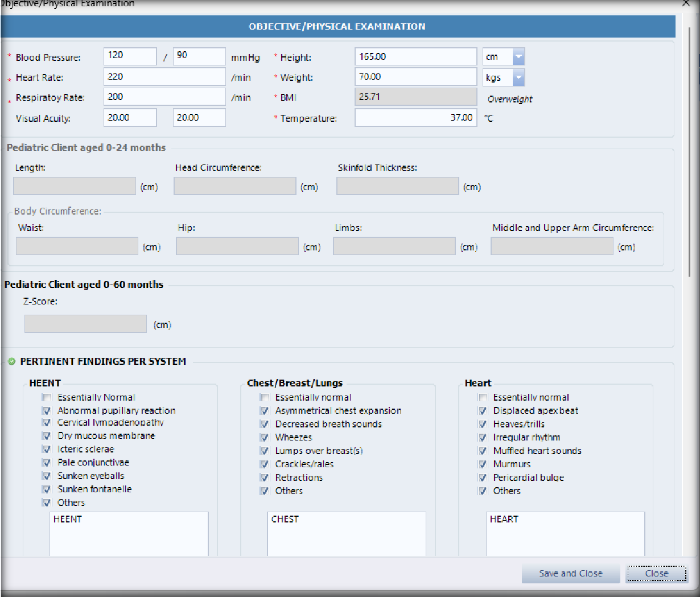The height and width of the screenshot is (597, 700).
Task: Focus the Respiratory Rate input field
Action: [164, 97]
